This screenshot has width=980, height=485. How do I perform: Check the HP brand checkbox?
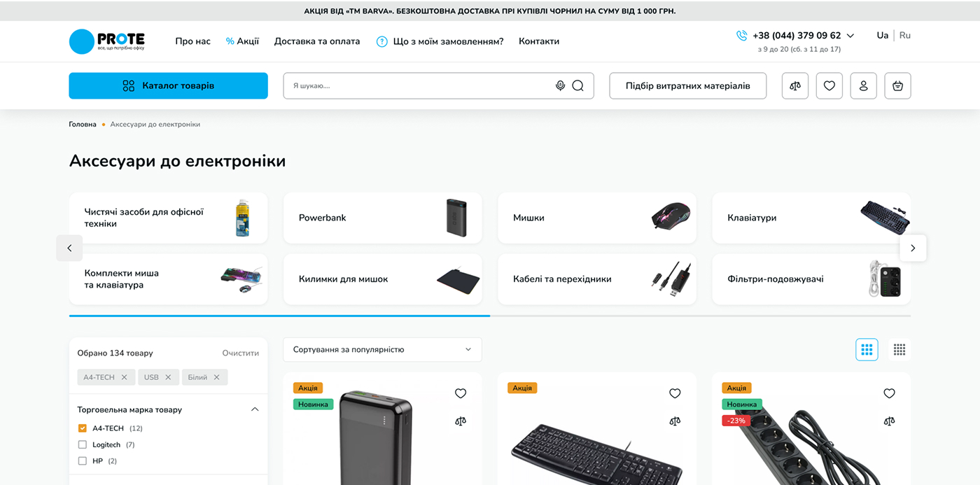pyautogui.click(x=83, y=461)
